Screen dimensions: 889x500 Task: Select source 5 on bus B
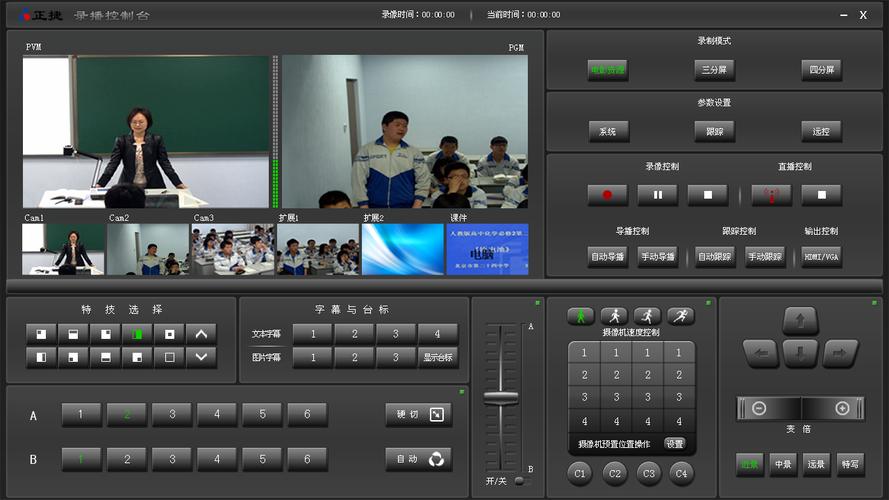click(262, 459)
